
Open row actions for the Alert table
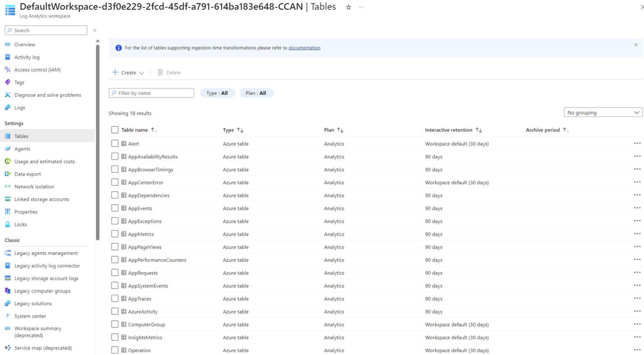pos(637,144)
